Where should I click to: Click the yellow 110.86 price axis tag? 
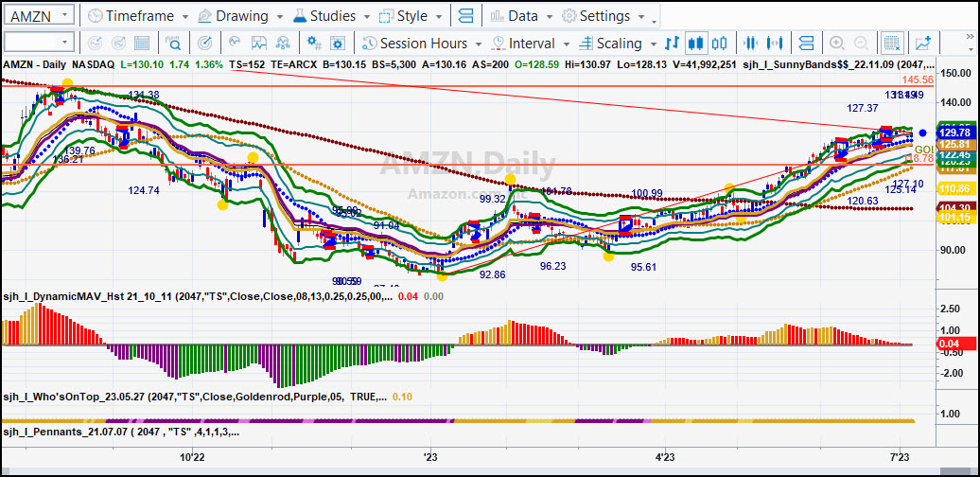[955, 187]
